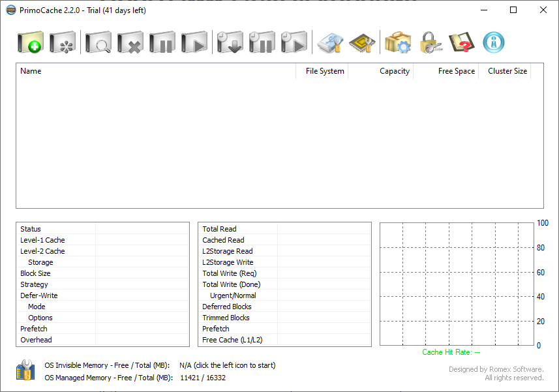Click the view cache task magnifier icon
559x392 pixels.
98,42
